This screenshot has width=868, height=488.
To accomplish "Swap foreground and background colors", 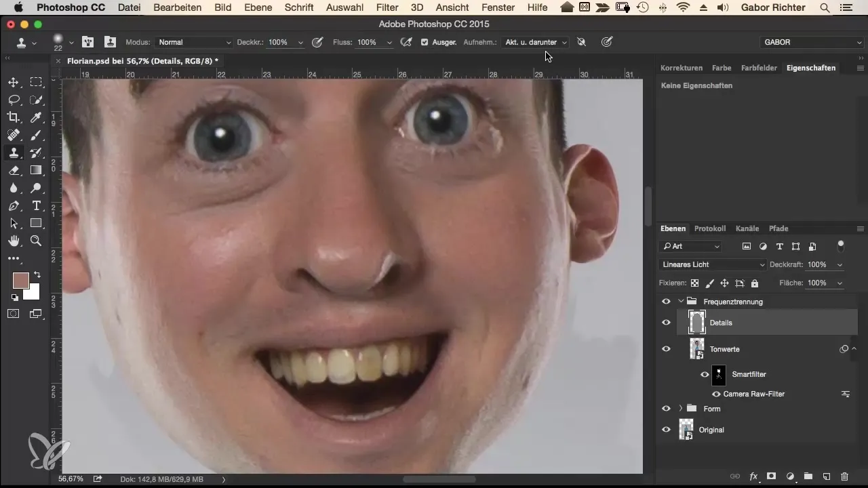I will [37, 275].
